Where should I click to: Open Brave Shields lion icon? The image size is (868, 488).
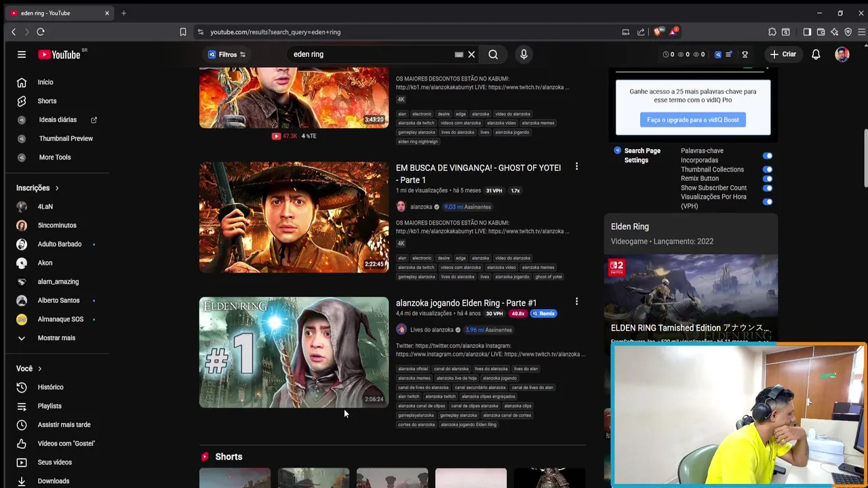point(657,32)
